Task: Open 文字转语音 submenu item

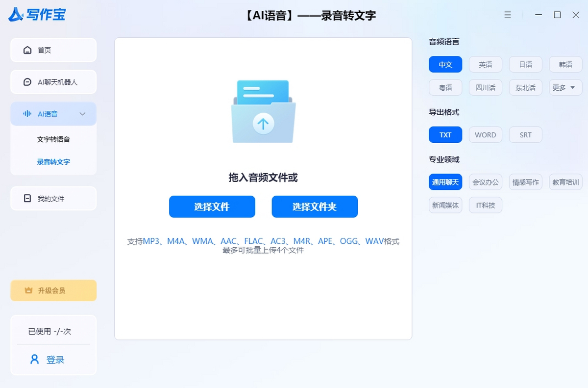Action: [x=53, y=139]
